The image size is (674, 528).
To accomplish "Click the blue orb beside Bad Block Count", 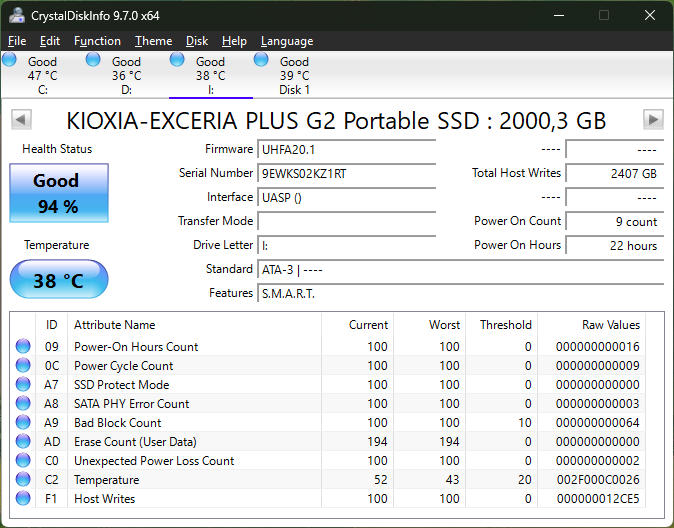I will (23, 423).
